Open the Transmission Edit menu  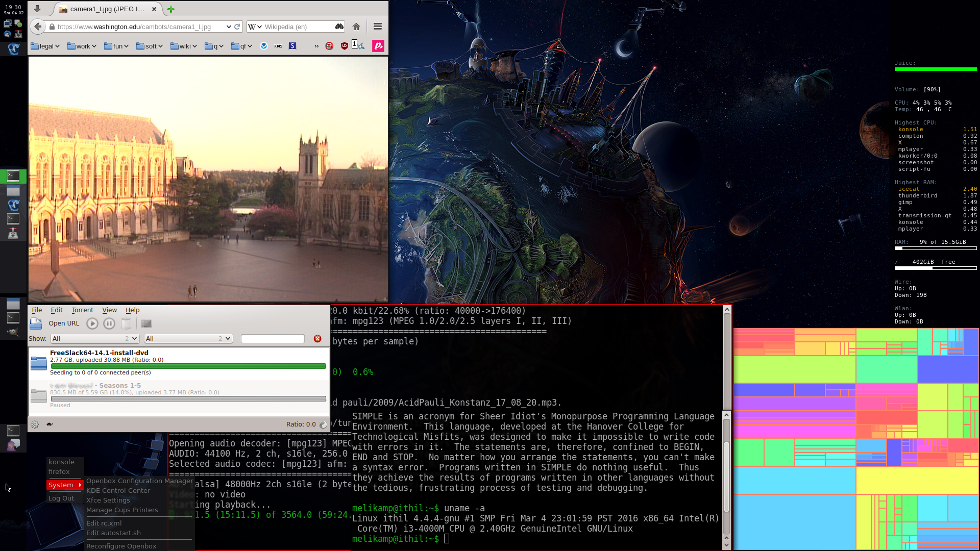(x=57, y=310)
